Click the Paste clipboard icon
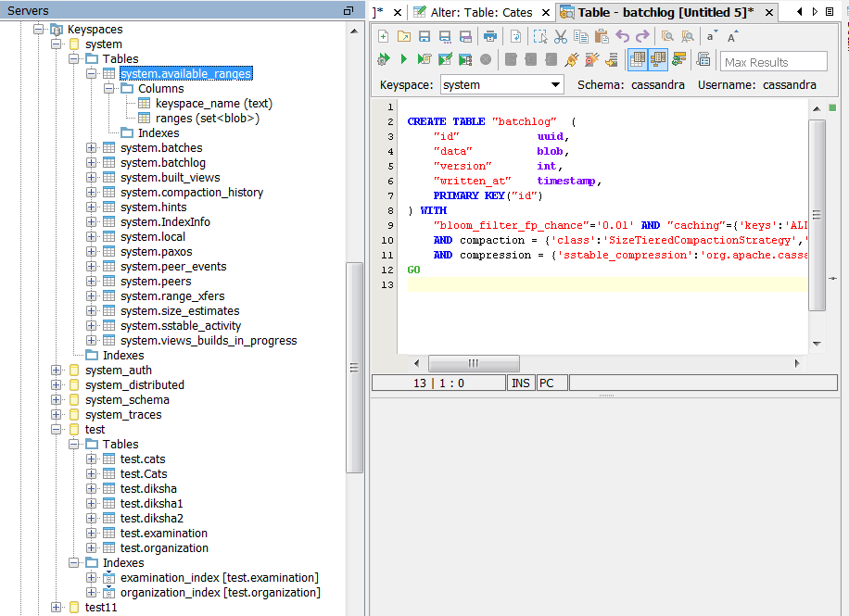 point(602,36)
